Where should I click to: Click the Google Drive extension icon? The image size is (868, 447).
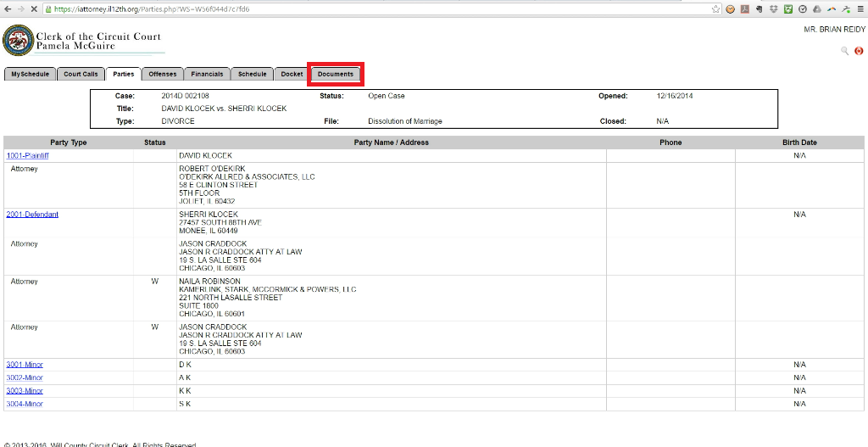pos(816,8)
